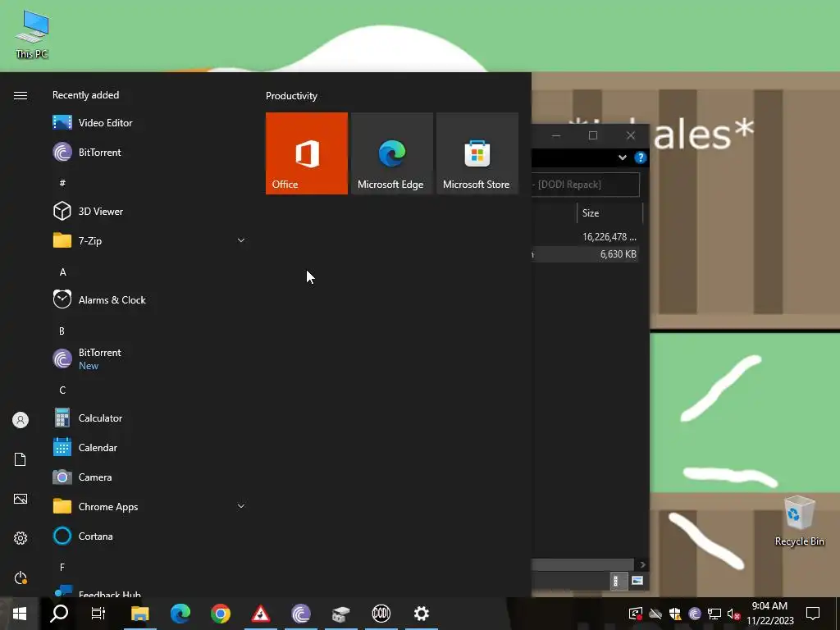The width and height of the screenshot is (840, 630).
Task: Click the Explorer window help icon
Action: (x=640, y=157)
